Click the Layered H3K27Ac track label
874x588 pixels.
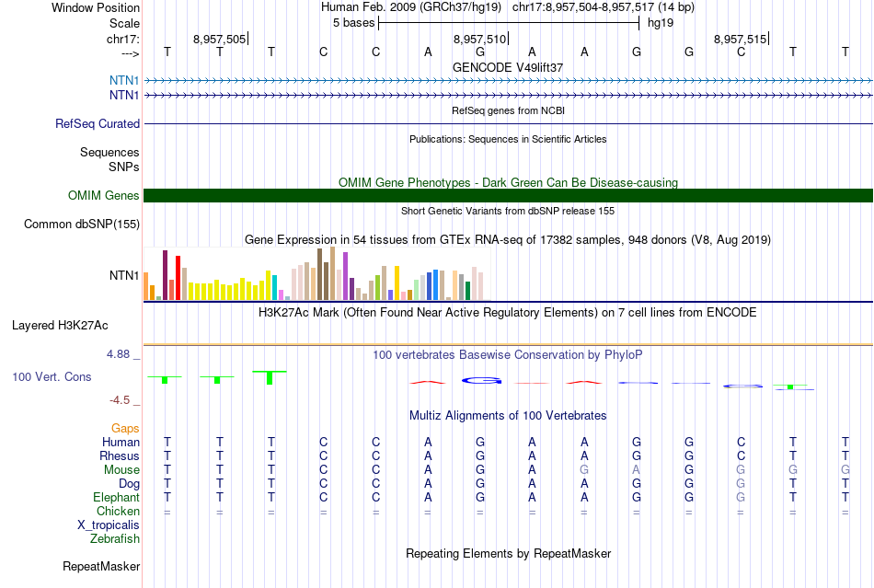[60, 326]
